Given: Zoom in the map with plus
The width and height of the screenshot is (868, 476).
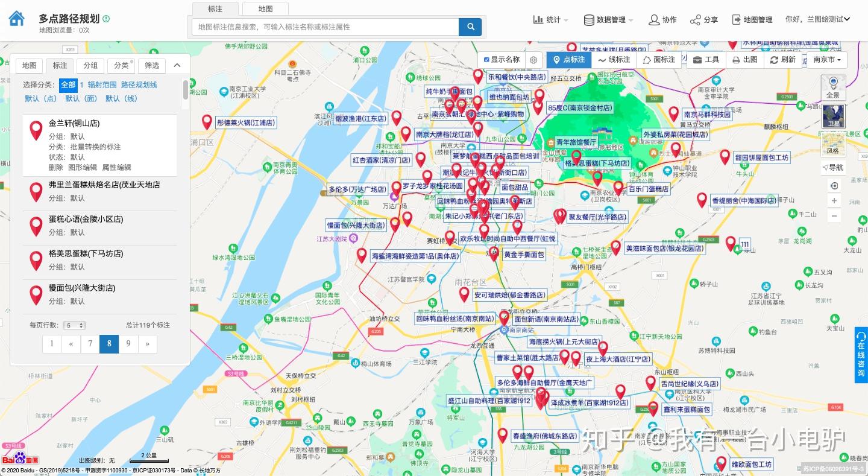Looking at the screenshot, I should [834, 201].
